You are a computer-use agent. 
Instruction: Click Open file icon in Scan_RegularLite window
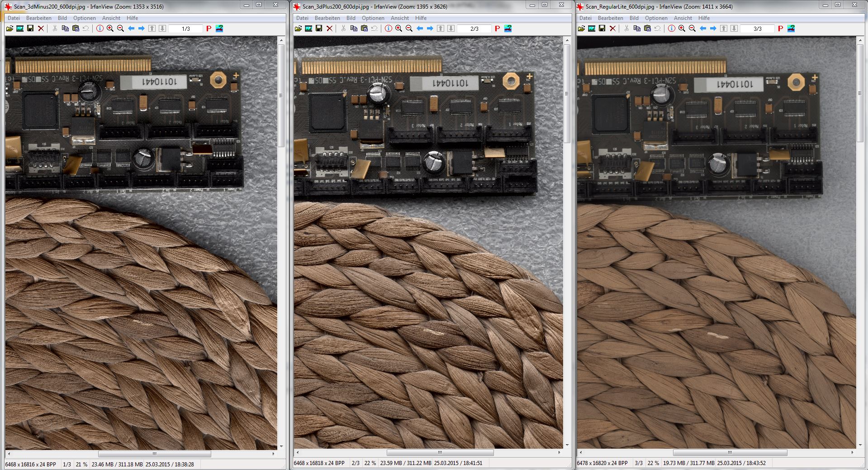coord(581,29)
